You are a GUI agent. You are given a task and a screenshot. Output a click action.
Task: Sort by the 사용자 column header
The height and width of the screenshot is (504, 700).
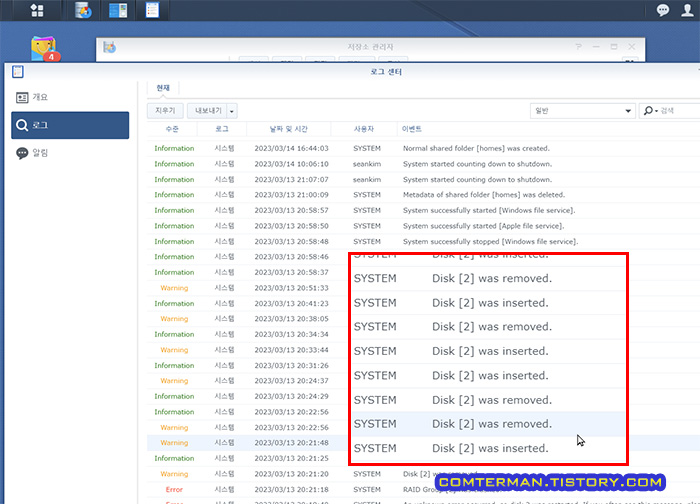pos(364,129)
